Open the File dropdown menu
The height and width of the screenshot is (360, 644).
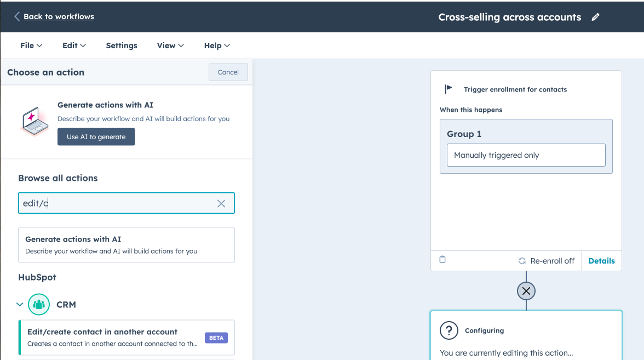[31, 45]
